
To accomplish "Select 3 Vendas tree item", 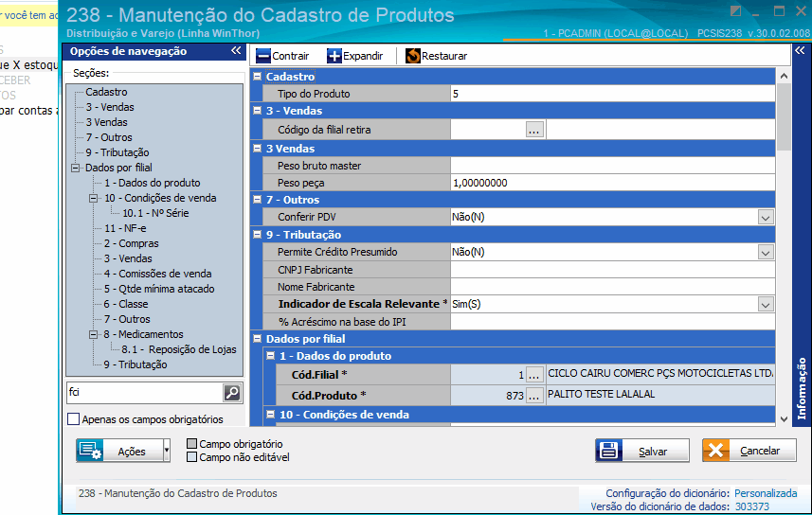I will pos(107,122).
